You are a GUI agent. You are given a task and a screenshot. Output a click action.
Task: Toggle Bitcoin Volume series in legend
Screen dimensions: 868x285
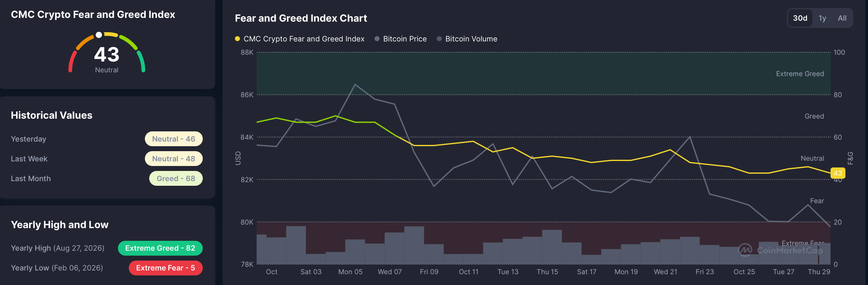coord(467,39)
